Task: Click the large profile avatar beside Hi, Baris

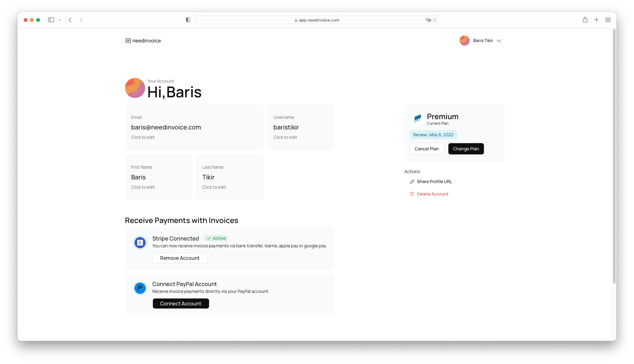Action: coord(135,88)
